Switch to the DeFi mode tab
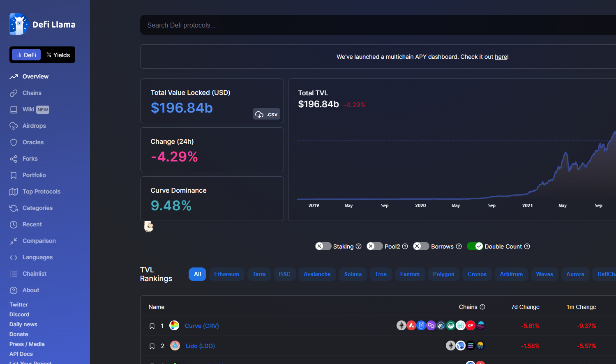The image size is (616, 364). click(x=26, y=55)
